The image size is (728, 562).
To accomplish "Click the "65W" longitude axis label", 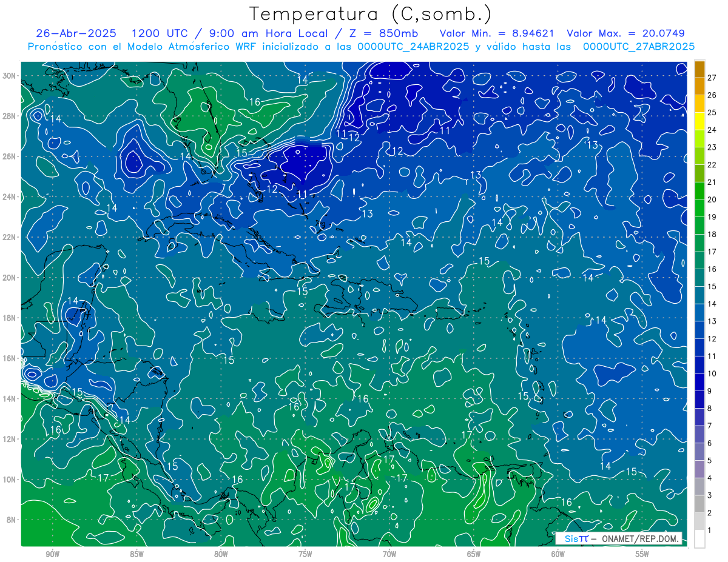I will 474,554.
